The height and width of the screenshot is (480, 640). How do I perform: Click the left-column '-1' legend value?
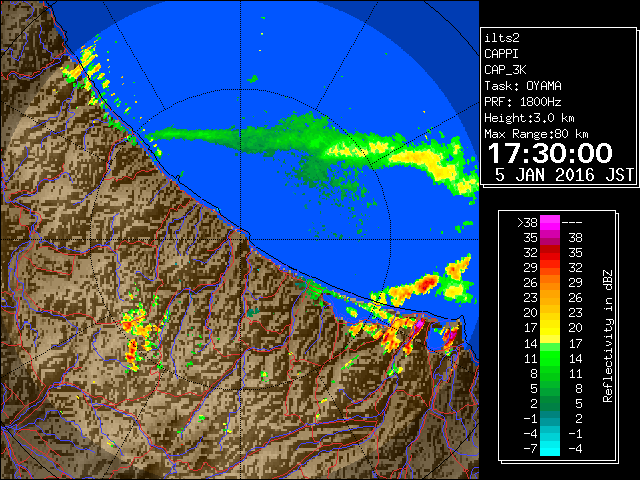tap(530, 418)
